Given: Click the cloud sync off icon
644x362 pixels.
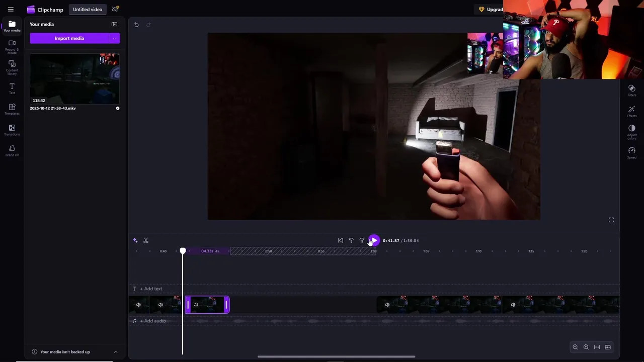Looking at the screenshot, I should coord(115,9).
